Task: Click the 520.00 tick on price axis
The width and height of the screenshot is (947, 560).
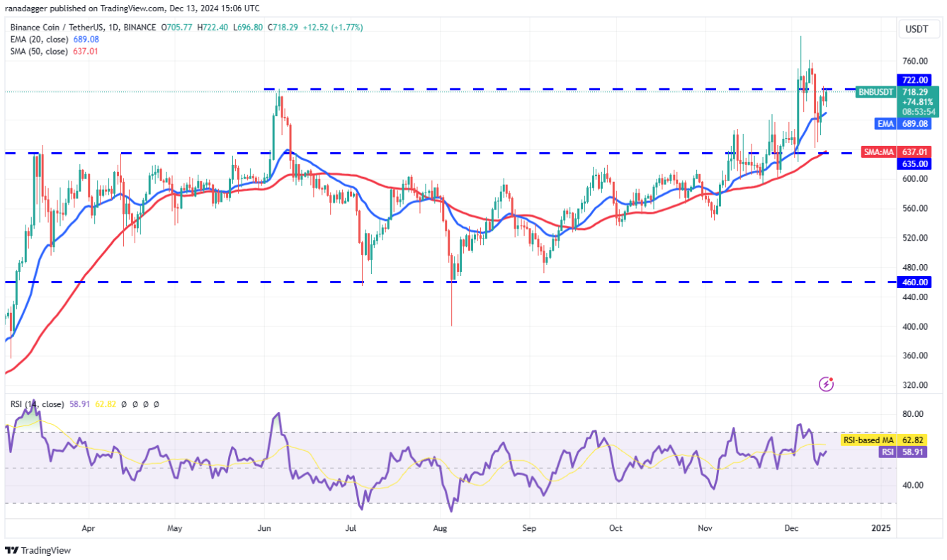Action: 914,237
